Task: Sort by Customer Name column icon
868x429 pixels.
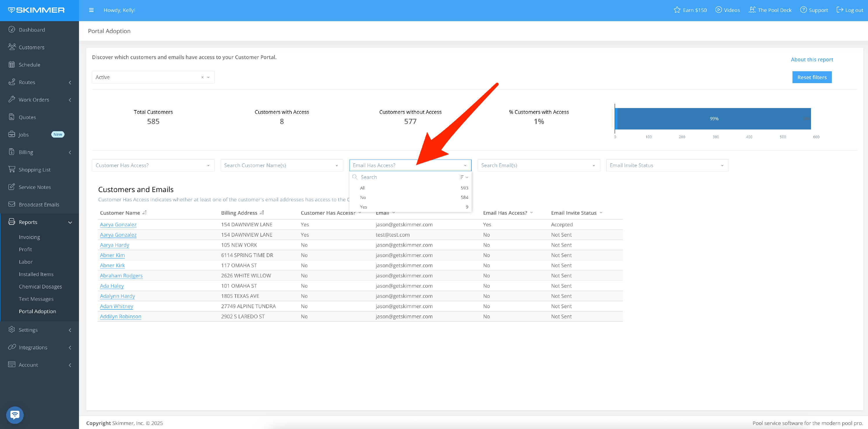Action: [145, 213]
